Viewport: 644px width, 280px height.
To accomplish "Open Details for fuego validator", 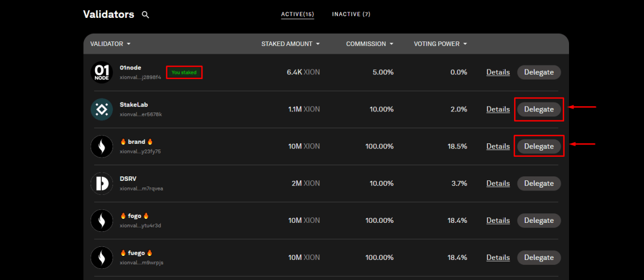I will coord(498,258).
